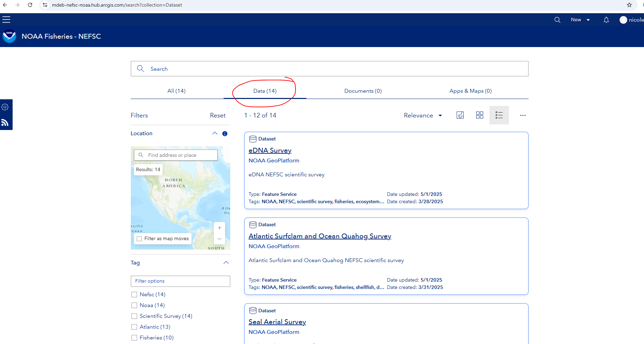
Task: Switch to map view of results
Action: pyautogui.click(x=460, y=115)
